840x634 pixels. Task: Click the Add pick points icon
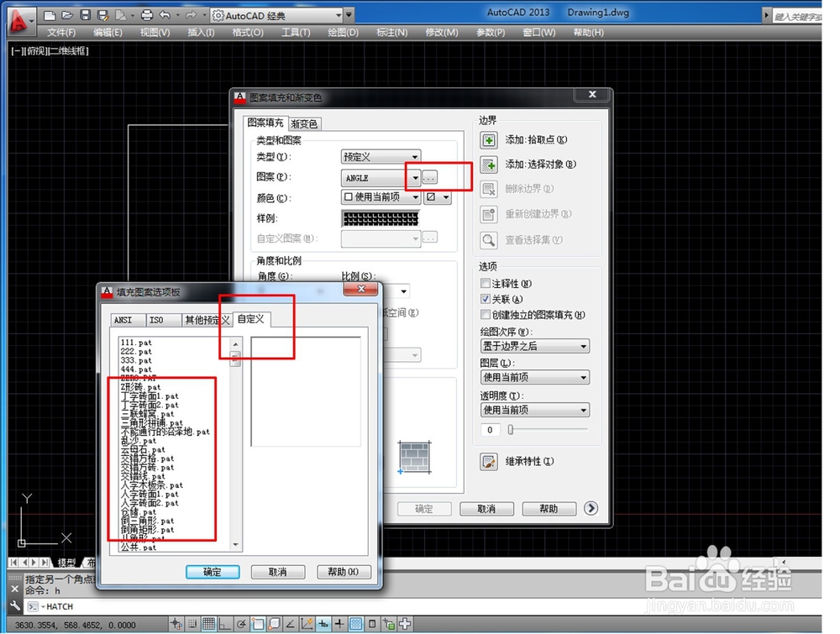488,140
